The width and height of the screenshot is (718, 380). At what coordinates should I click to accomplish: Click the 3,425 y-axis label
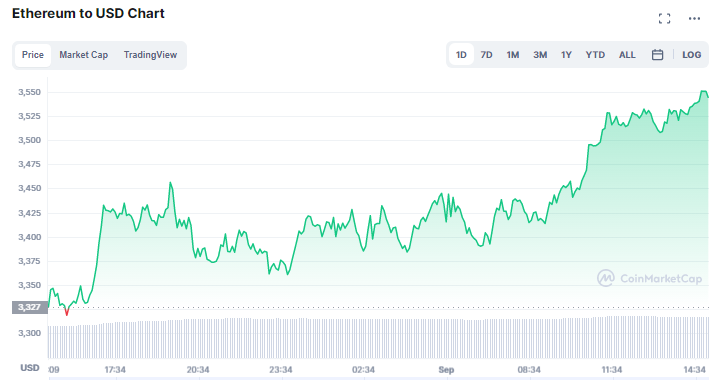tap(29, 213)
